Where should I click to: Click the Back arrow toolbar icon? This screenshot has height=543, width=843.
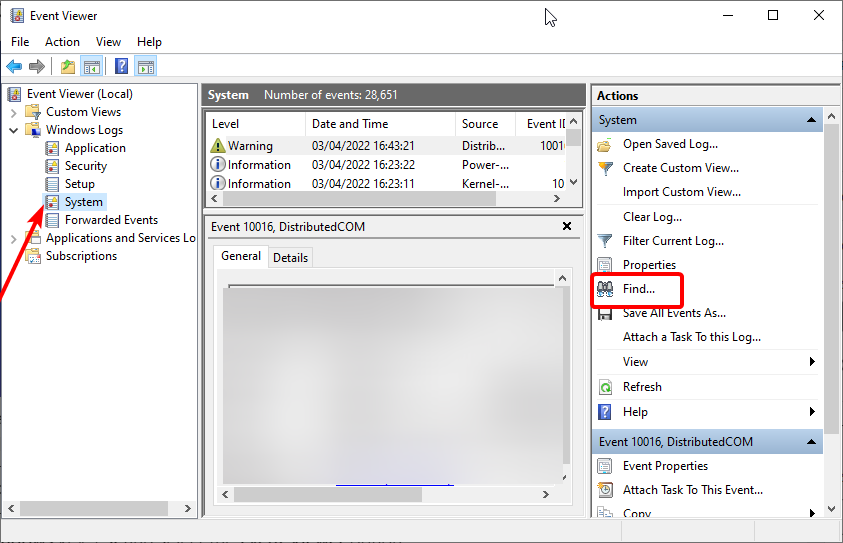click(14, 67)
